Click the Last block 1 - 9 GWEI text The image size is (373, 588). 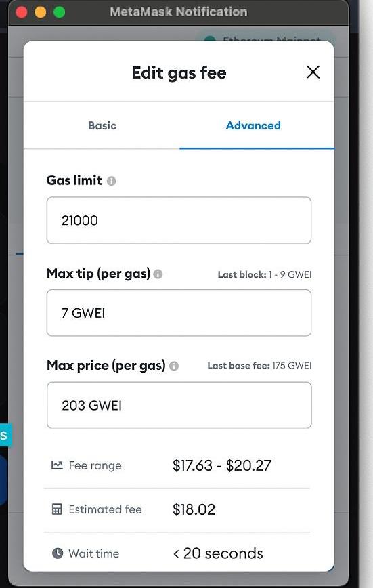[x=265, y=274]
